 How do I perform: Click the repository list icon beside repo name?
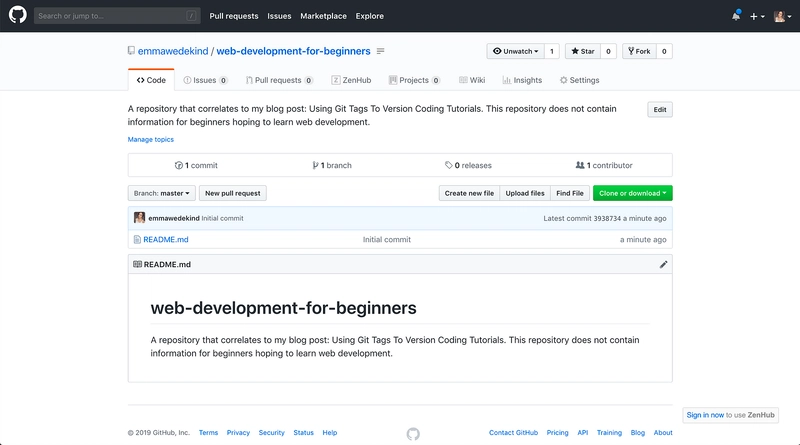pos(381,51)
